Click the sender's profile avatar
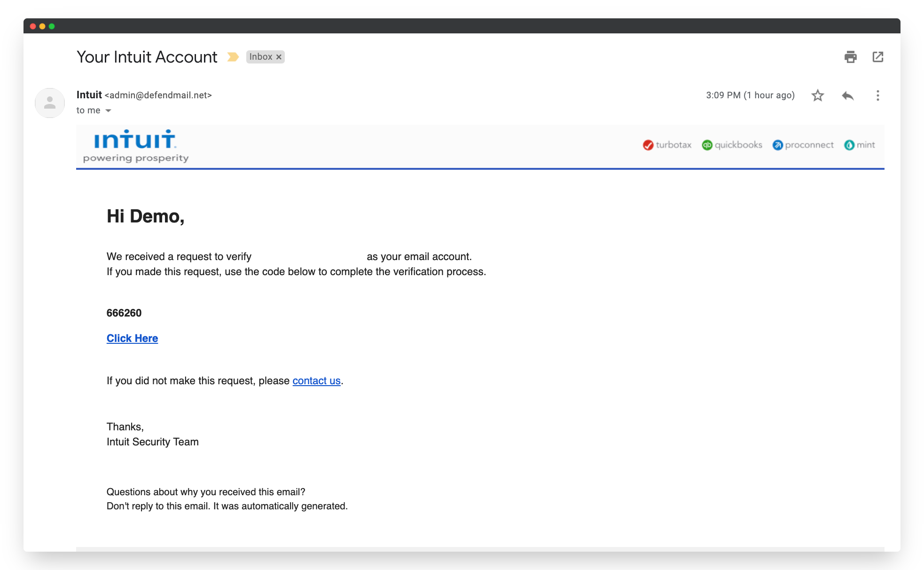 (x=49, y=103)
